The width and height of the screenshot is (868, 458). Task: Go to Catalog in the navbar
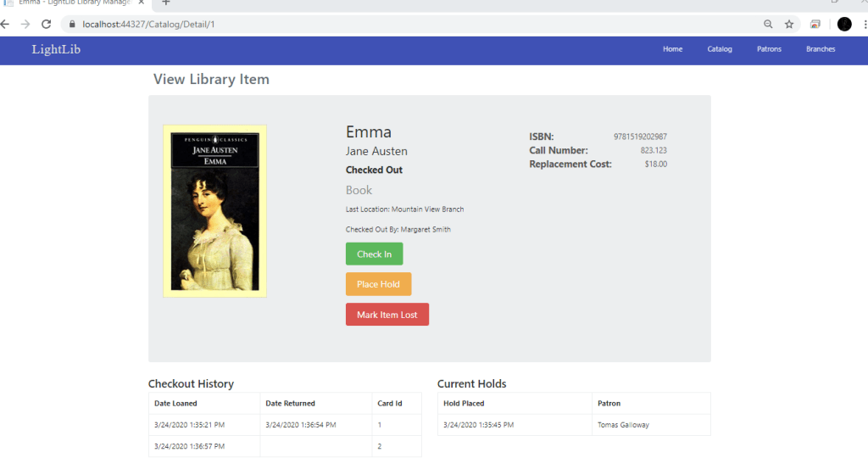(720, 49)
